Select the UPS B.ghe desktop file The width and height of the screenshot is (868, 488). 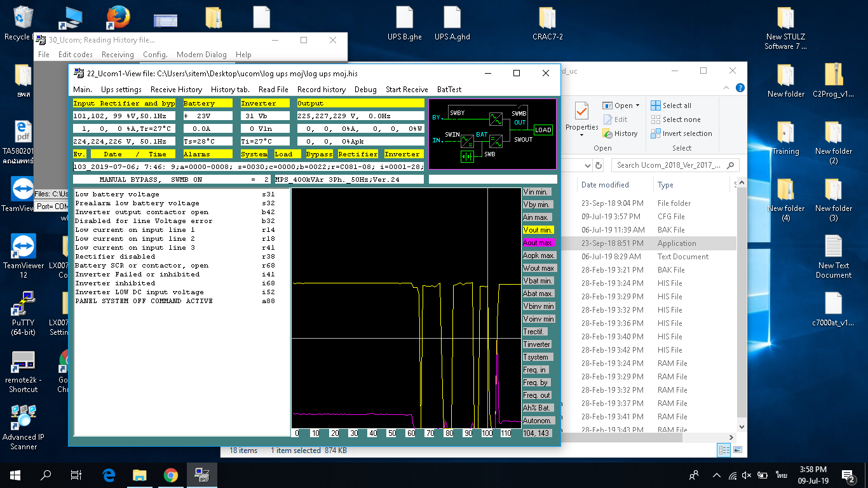pos(405,24)
